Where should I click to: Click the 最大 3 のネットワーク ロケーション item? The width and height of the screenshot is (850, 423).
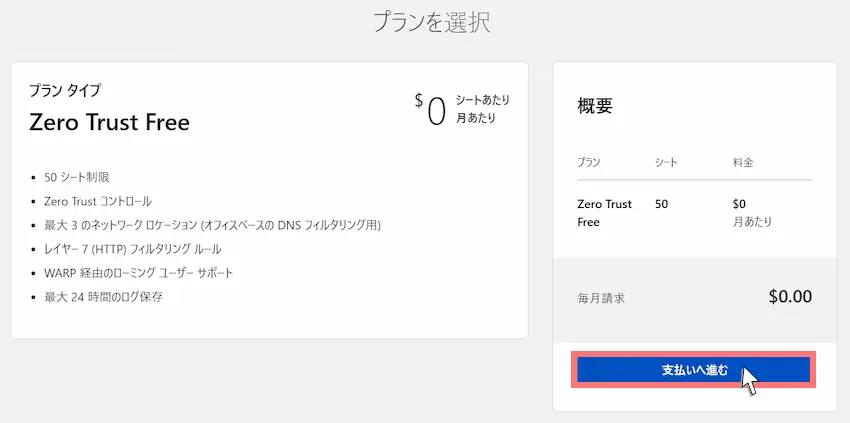click(212, 225)
